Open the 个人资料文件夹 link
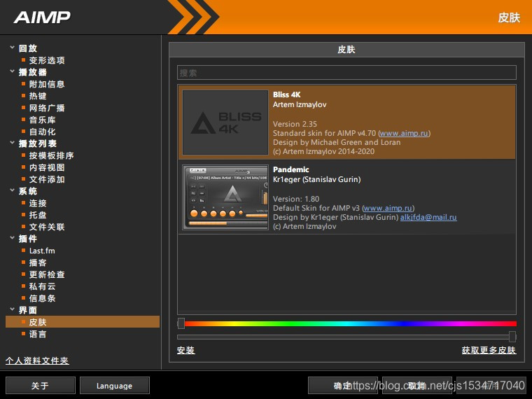This screenshot has width=532, height=399. [x=37, y=360]
